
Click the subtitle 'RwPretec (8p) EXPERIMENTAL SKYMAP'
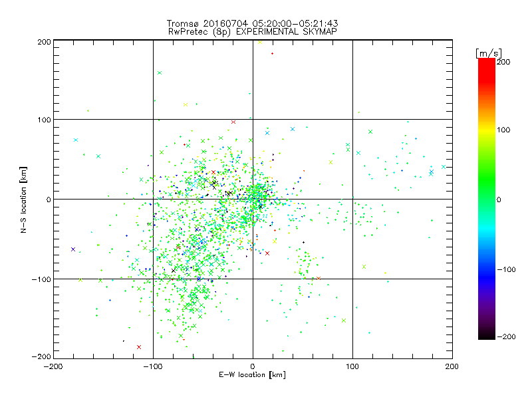click(x=253, y=31)
